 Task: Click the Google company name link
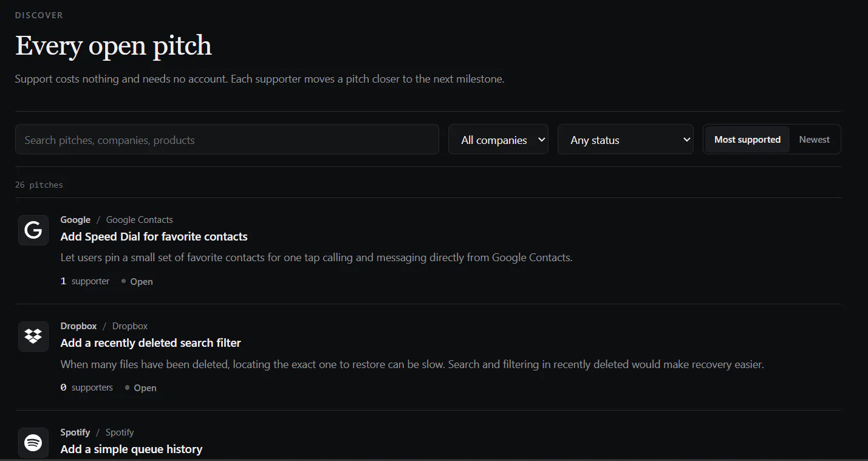pos(75,220)
